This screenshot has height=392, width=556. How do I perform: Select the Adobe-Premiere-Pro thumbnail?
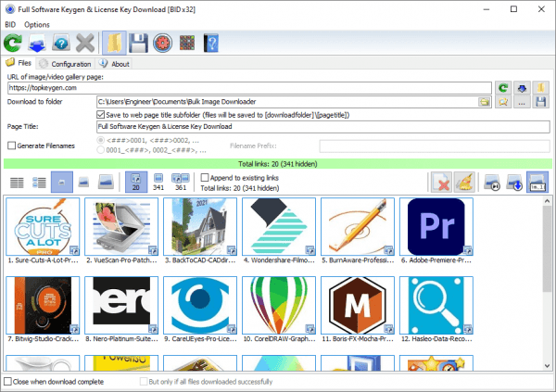[436, 227]
